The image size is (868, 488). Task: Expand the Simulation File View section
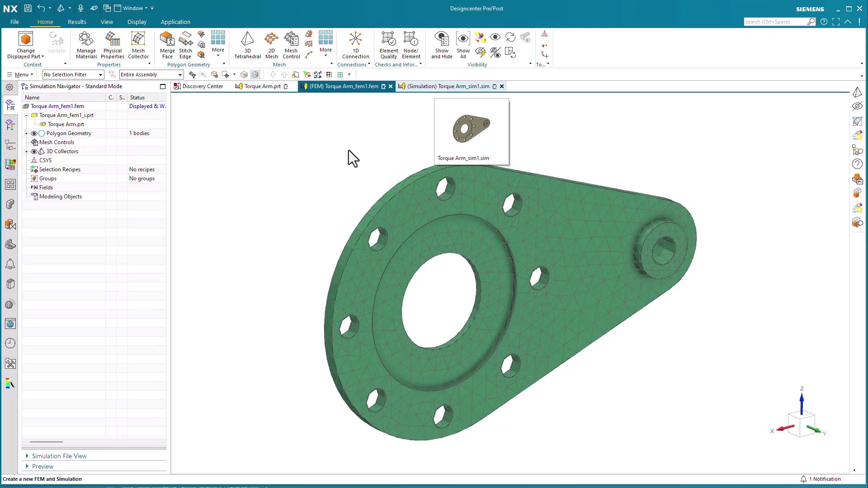coord(27,456)
